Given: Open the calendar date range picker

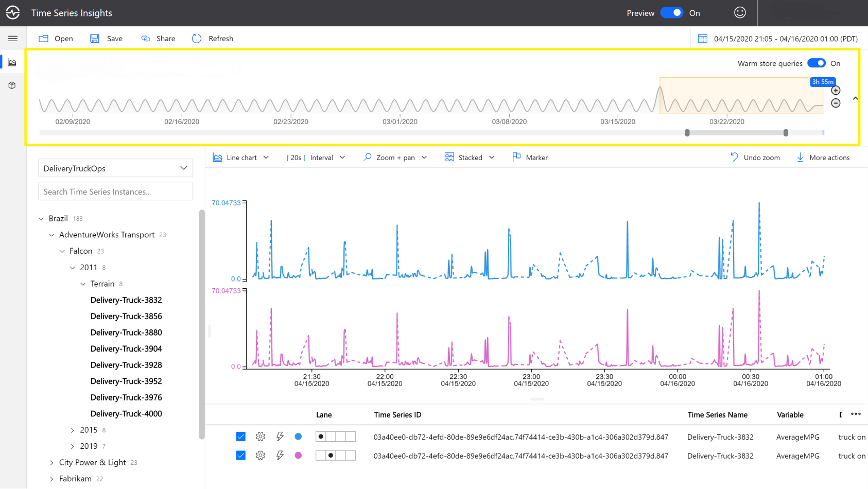Looking at the screenshot, I should [x=702, y=39].
